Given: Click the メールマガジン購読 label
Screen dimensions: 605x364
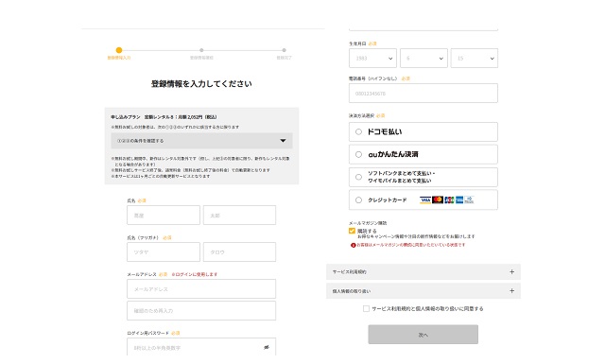Looking at the screenshot, I should pos(368,223).
